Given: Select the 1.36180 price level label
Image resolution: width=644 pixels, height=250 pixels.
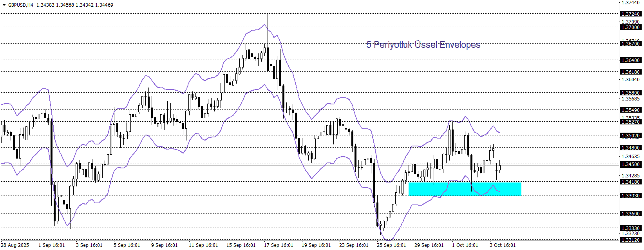Looking at the screenshot, I should [631, 72].
